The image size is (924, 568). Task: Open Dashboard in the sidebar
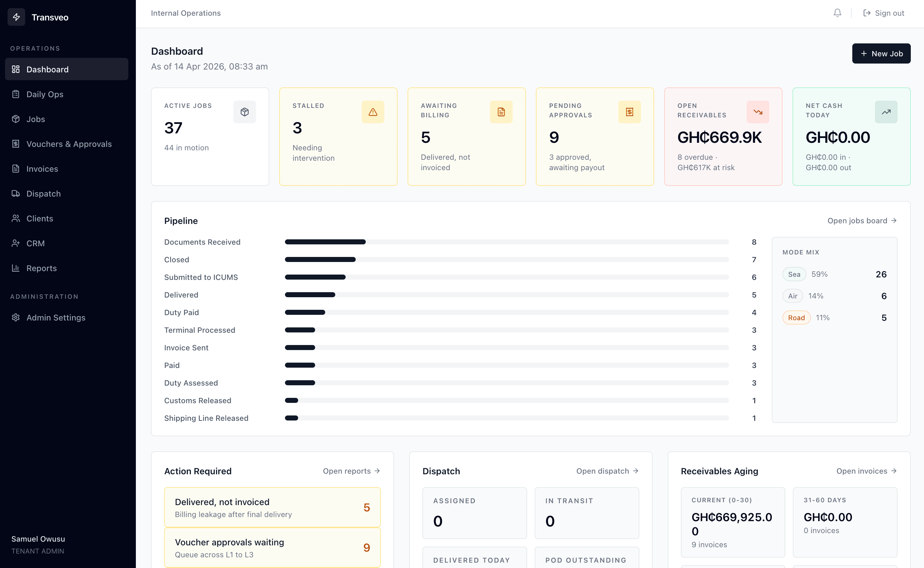(x=66, y=69)
